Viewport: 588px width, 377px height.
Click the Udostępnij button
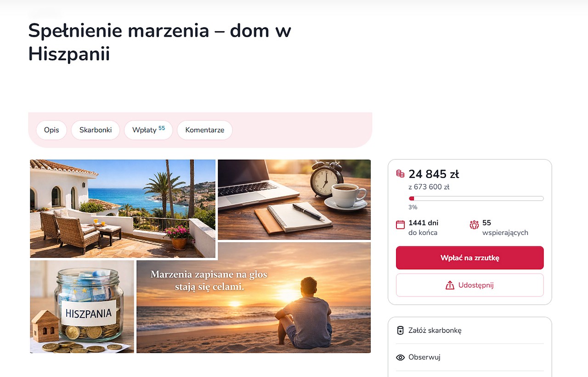(470, 285)
